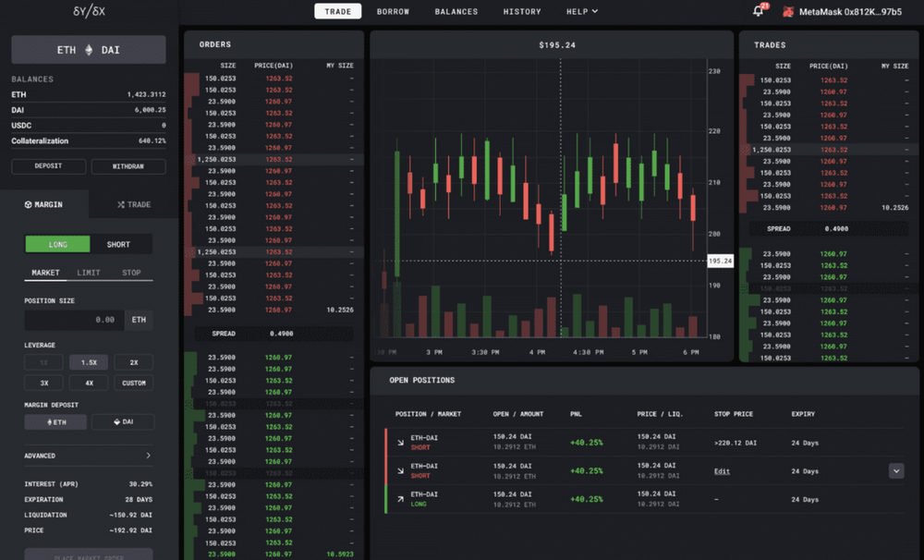Select the ETH icon under Margin Deposit
Image resolution: width=924 pixels, height=560 pixels.
click(x=48, y=421)
